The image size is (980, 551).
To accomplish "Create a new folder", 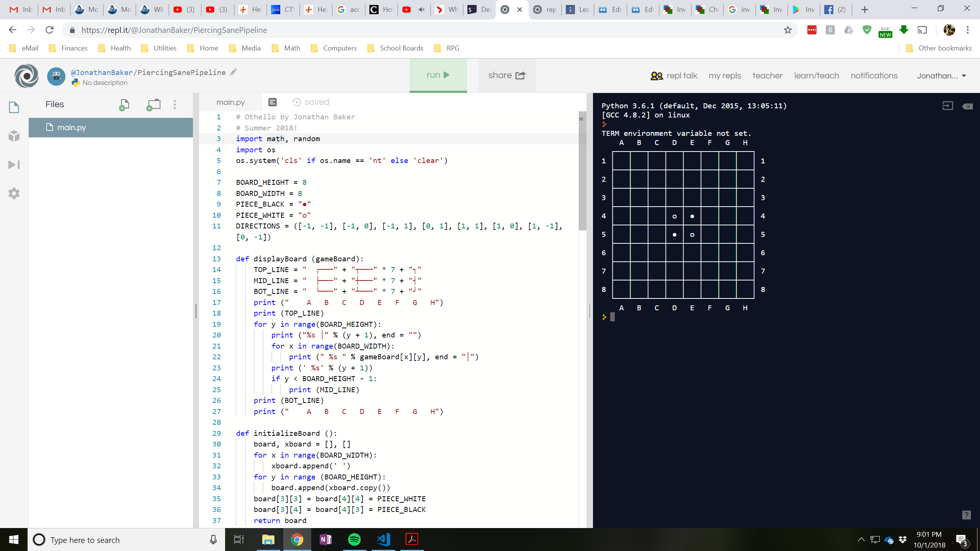I will 153,104.
